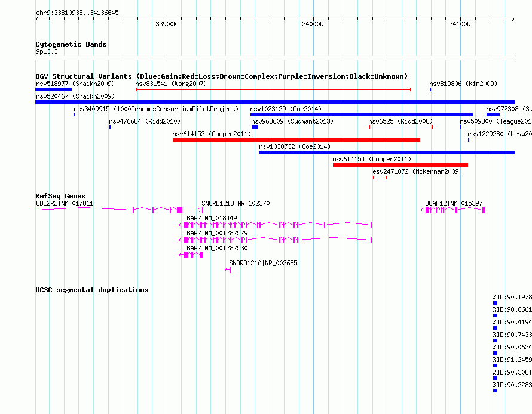Click the Cytogenetic Bands track title

tap(71, 44)
